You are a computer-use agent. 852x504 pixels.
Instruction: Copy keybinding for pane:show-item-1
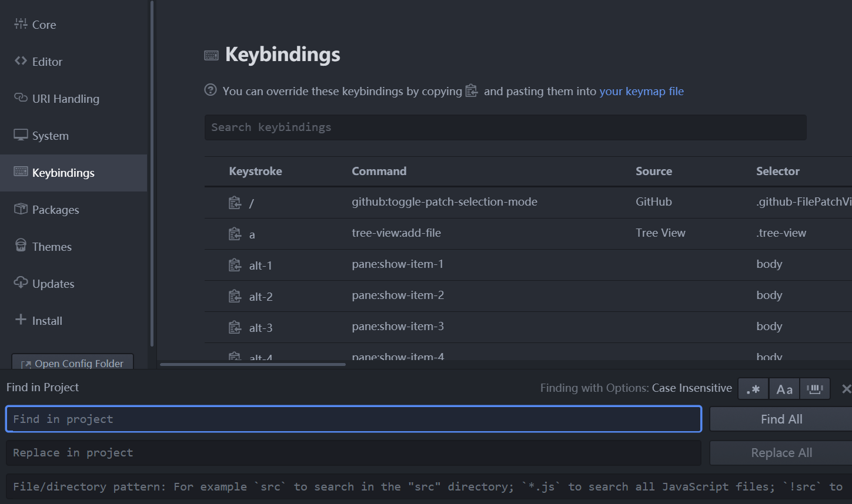pos(235,264)
